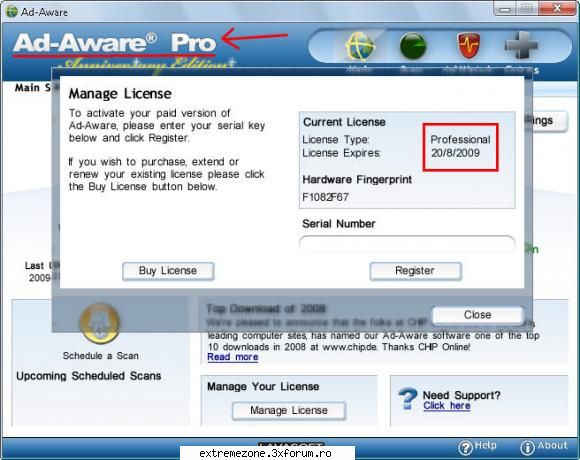Click the About label in footer

tap(552, 445)
